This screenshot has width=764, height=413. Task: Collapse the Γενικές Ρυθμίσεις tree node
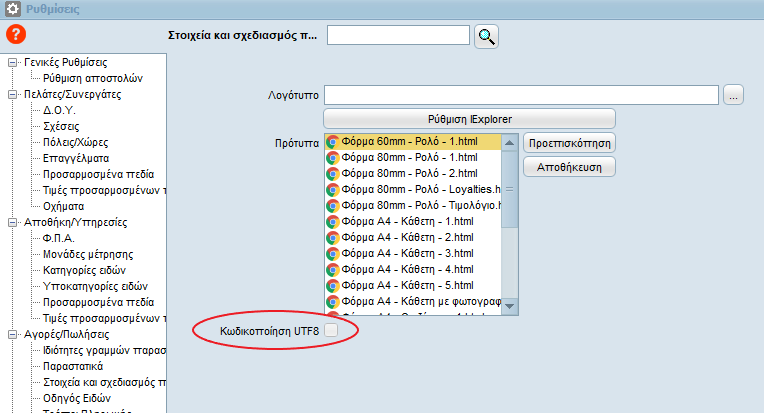[x=13, y=62]
